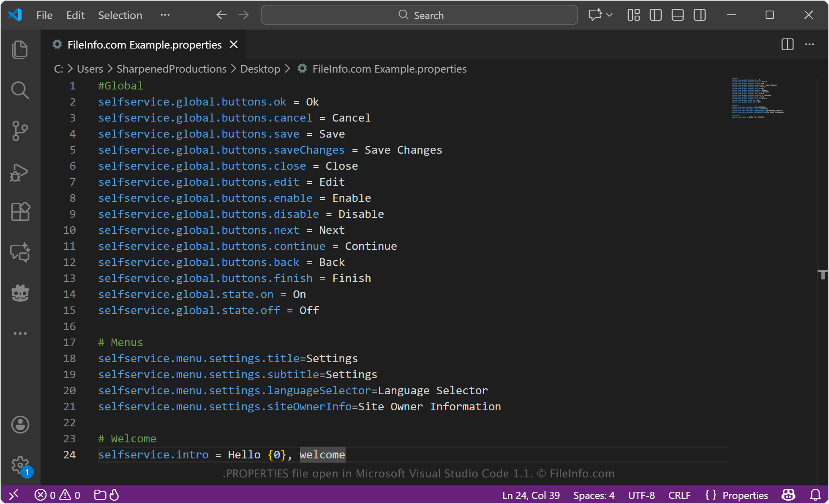Open the Copilot chat dropdown arrow
829x504 pixels.
tap(609, 15)
